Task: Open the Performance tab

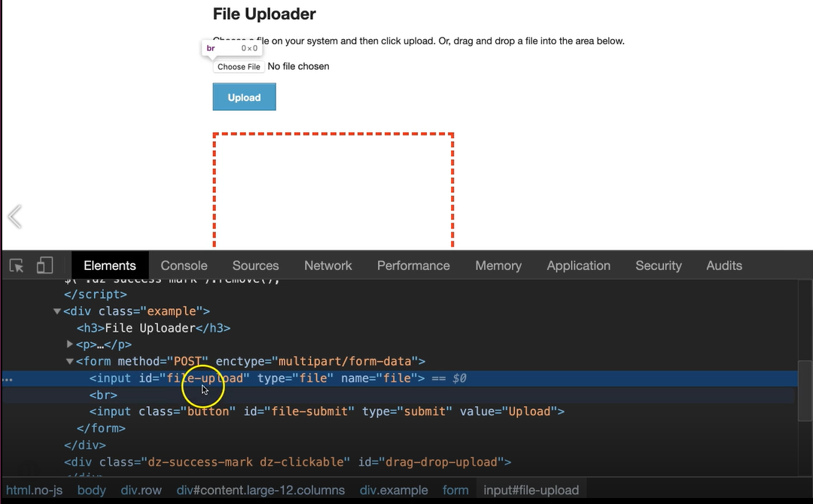Action: (413, 266)
